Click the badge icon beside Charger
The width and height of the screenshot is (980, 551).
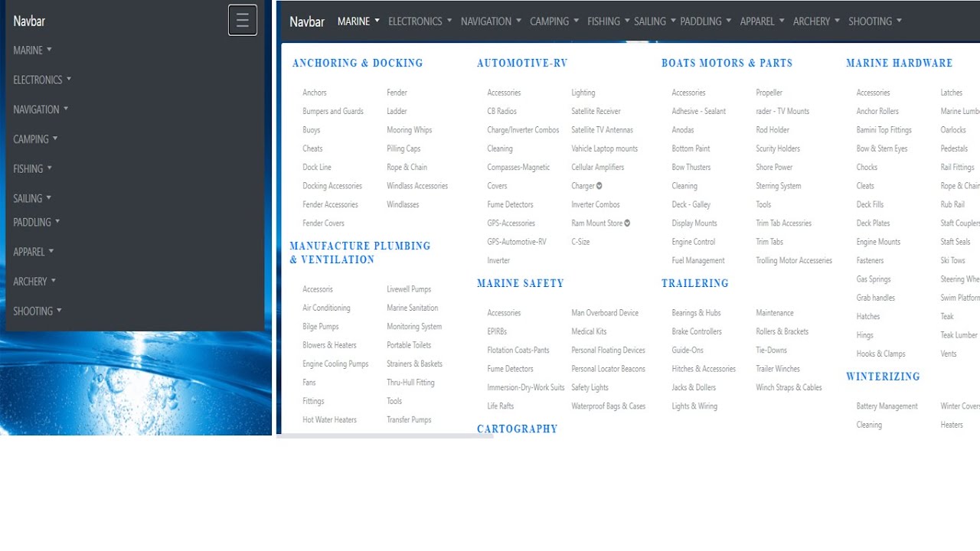(x=599, y=186)
